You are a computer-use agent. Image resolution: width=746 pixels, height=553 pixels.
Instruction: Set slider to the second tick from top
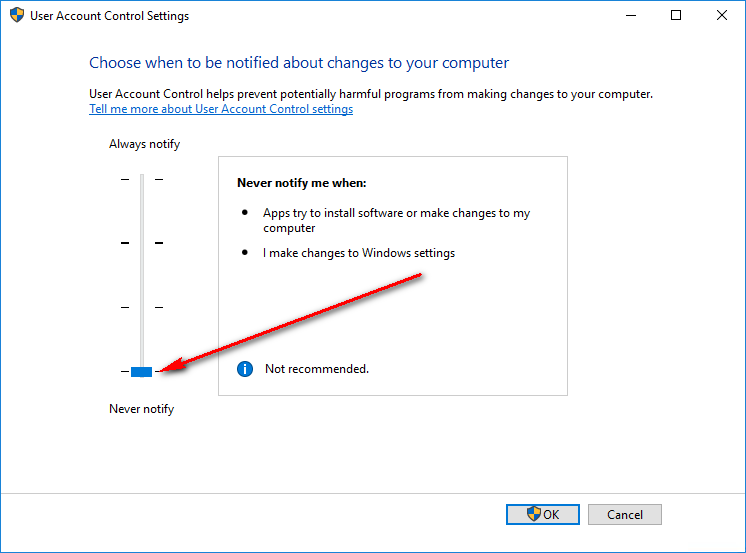click(x=141, y=243)
